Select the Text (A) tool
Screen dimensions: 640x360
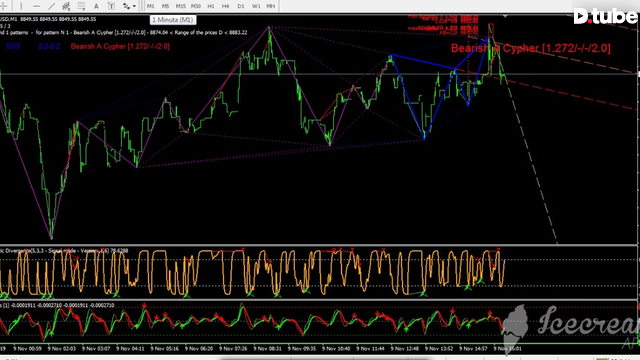tap(96, 6)
